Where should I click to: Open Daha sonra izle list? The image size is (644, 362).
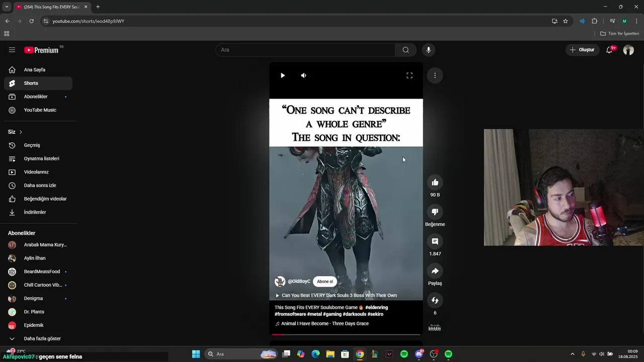point(38,186)
